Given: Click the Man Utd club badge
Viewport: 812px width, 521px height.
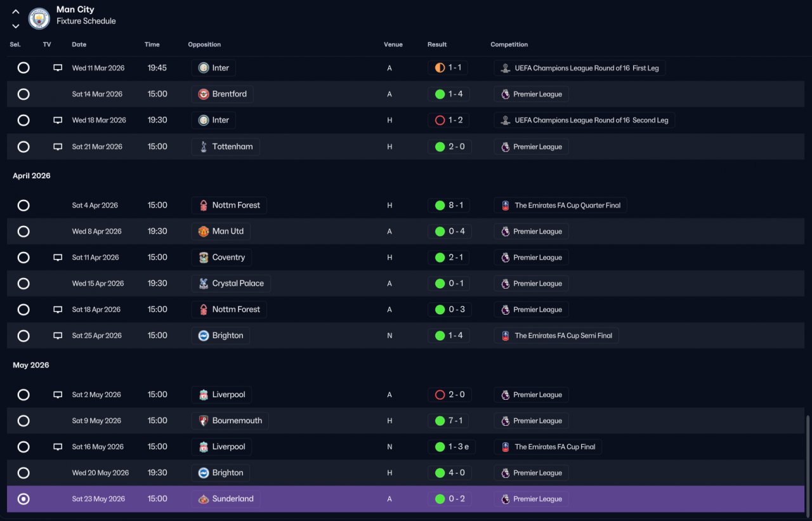Looking at the screenshot, I should click(x=203, y=232).
